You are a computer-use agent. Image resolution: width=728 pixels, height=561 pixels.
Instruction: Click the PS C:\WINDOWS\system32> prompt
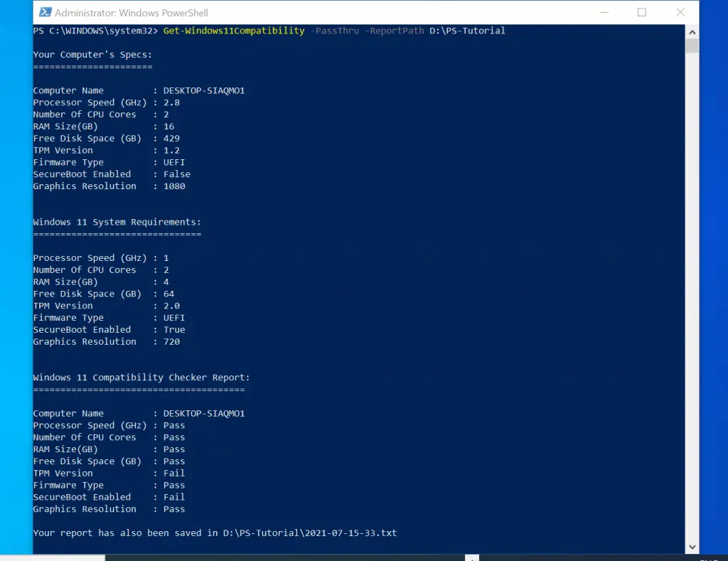[95, 31]
